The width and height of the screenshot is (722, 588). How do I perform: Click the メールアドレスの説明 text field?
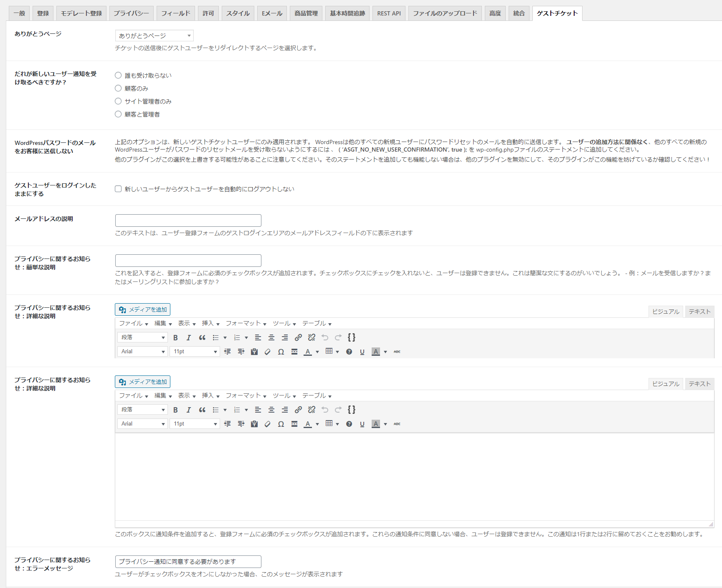(188, 220)
